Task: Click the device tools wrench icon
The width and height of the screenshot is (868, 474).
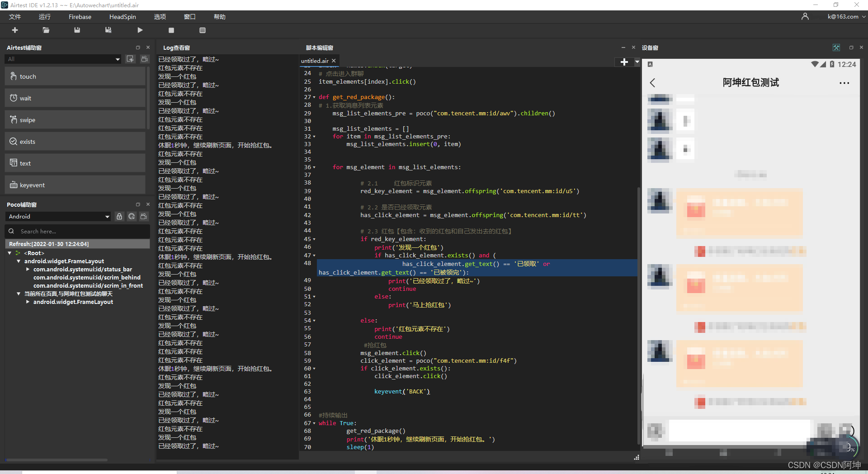Action: (836, 47)
